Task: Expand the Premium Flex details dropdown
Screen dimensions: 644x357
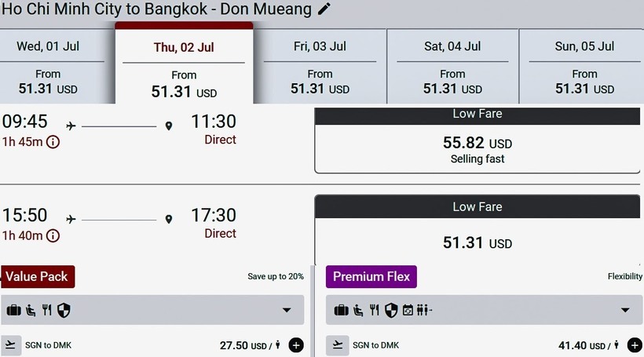Action: [625, 311]
